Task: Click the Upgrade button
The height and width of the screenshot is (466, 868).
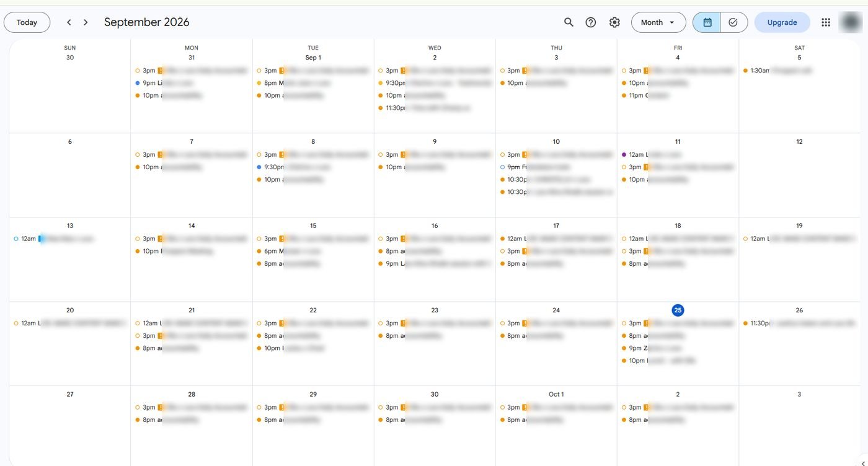Action: 782,22
